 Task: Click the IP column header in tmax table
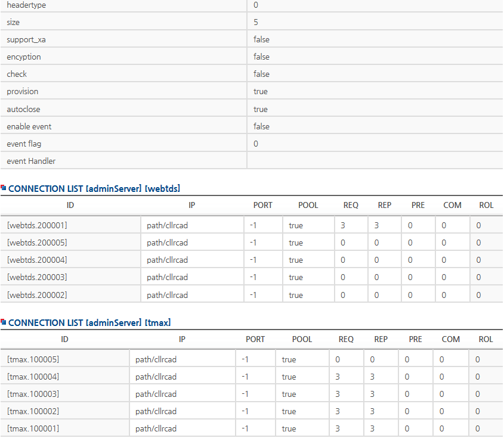click(x=183, y=339)
